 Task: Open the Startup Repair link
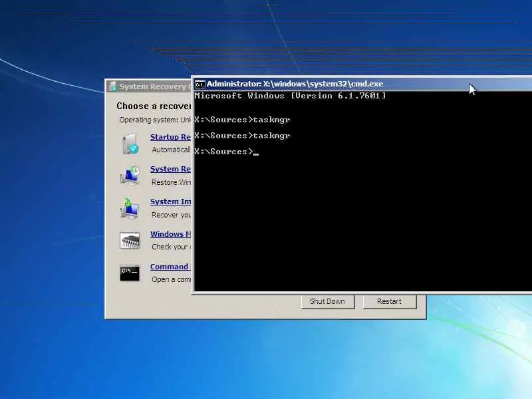pos(170,137)
